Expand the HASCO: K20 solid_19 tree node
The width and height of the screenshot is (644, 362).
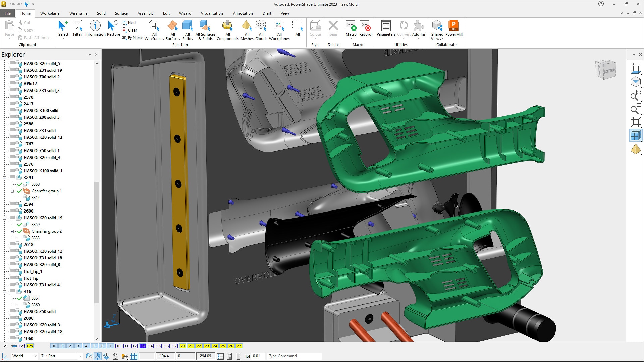pos(4,218)
